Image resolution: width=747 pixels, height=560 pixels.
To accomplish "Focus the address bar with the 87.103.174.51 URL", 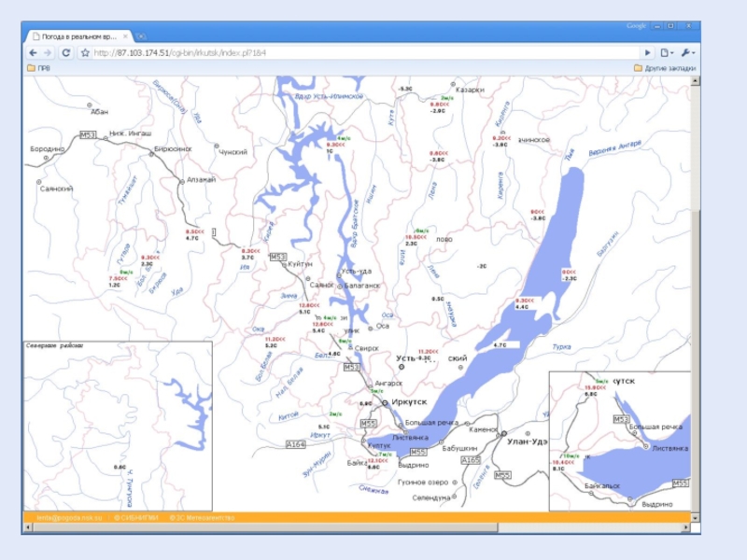I will [364, 53].
